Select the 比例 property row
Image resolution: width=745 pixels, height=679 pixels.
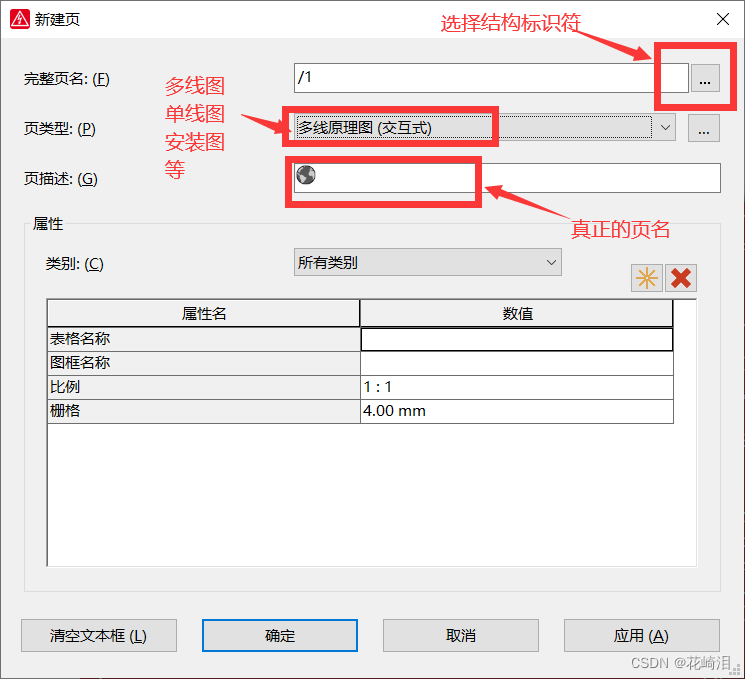pyautogui.click(x=203, y=387)
